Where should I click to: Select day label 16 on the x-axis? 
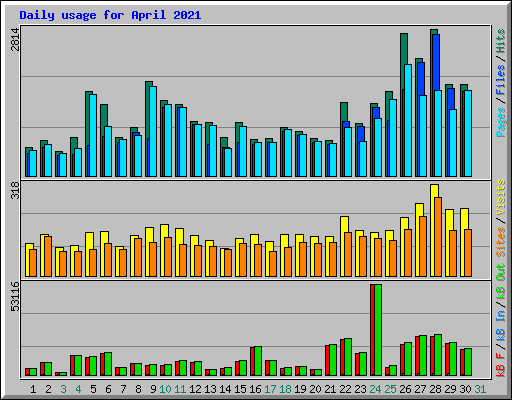[x=255, y=389]
